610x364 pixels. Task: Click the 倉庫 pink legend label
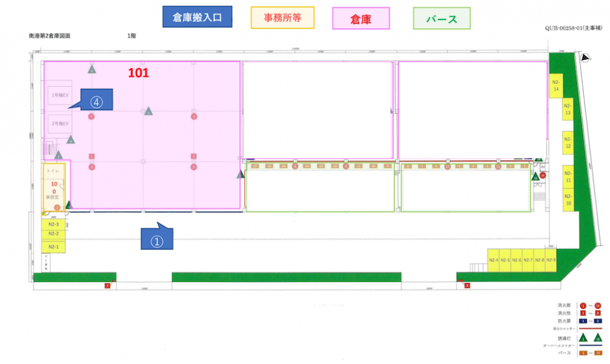362,19
